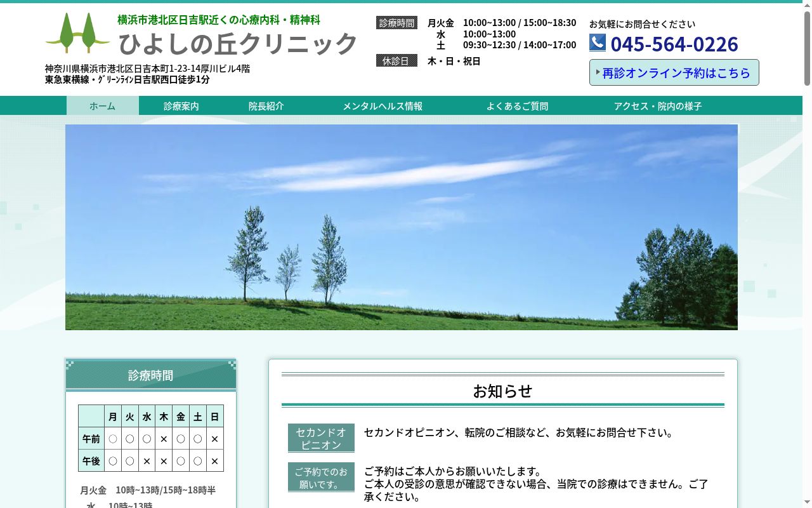Click the ひよしの丘クリニック site title
Viewport: 812px width, 508px height.
(239, 43)
